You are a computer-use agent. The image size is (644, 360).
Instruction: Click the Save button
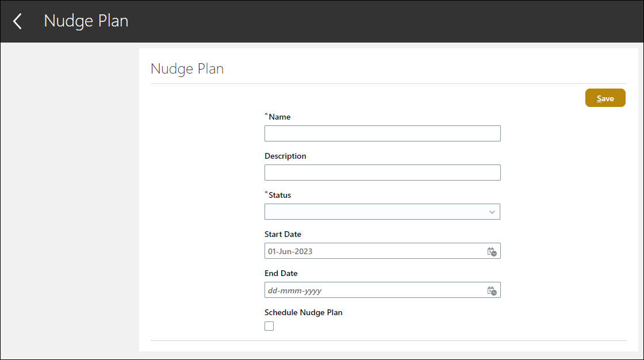pyautogui.click(x=605, y=98)
